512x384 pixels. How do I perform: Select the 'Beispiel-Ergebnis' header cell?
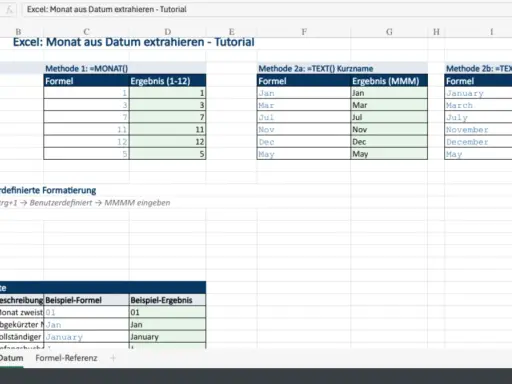(x=168, y=300)
